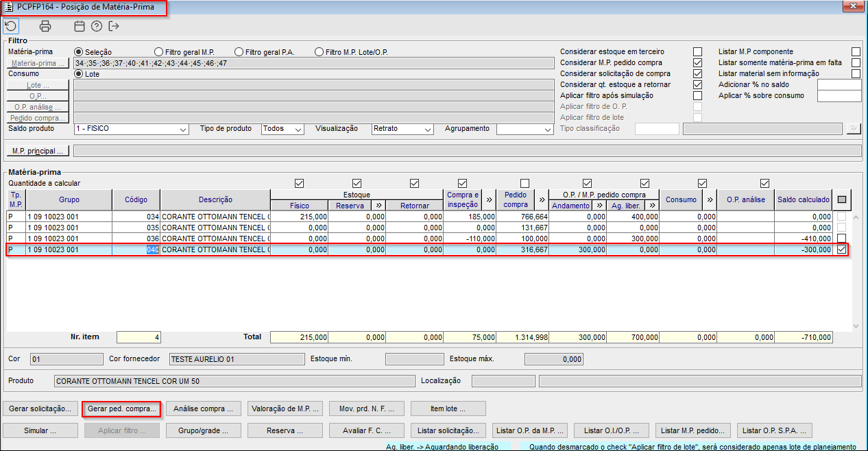The width and height of the screenshot is (868, 451).
Task: Click the Matéria-prima selection button
Action: click(x=38, y=64)
